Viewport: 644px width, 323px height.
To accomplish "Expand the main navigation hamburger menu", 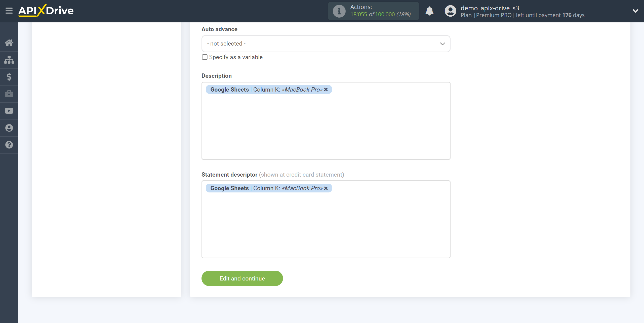I will (x=9, y=11).
